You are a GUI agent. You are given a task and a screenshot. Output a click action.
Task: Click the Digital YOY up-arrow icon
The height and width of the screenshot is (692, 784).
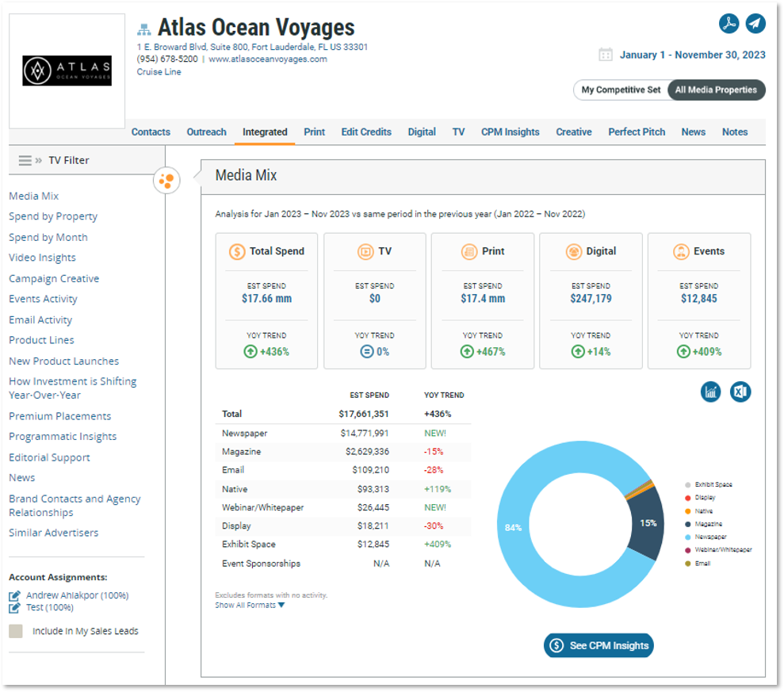pos(578,351)
